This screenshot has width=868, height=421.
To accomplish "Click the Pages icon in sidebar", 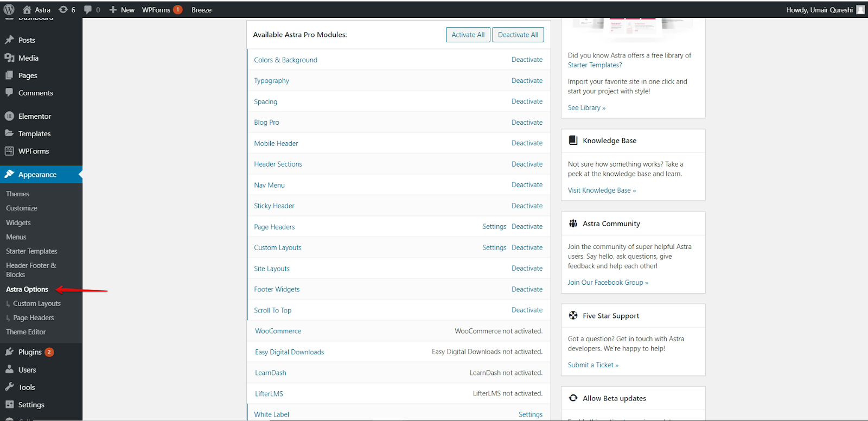I will pos(9,75).
